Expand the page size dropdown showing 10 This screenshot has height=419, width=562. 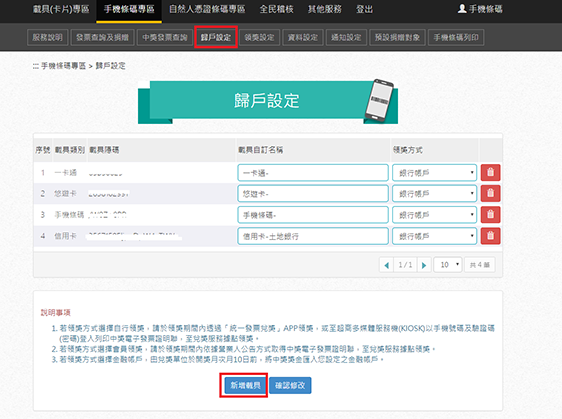[448, 265]
